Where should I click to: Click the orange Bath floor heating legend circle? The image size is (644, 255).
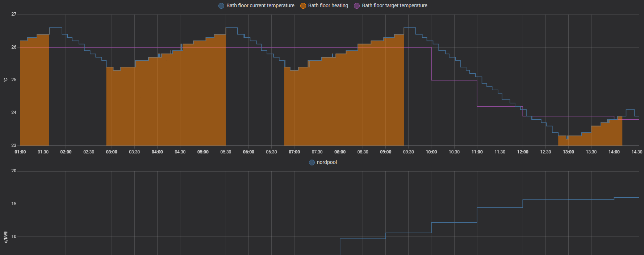[303, 6]
